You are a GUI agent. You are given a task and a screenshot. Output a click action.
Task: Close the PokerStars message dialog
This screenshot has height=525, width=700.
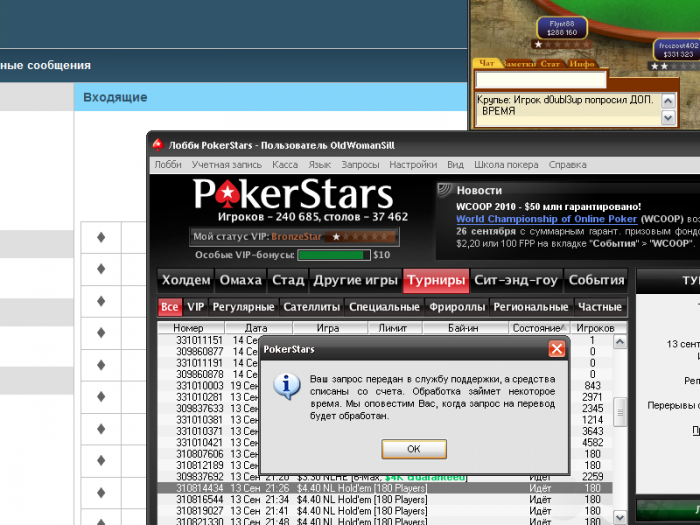(x=556, y=349)
